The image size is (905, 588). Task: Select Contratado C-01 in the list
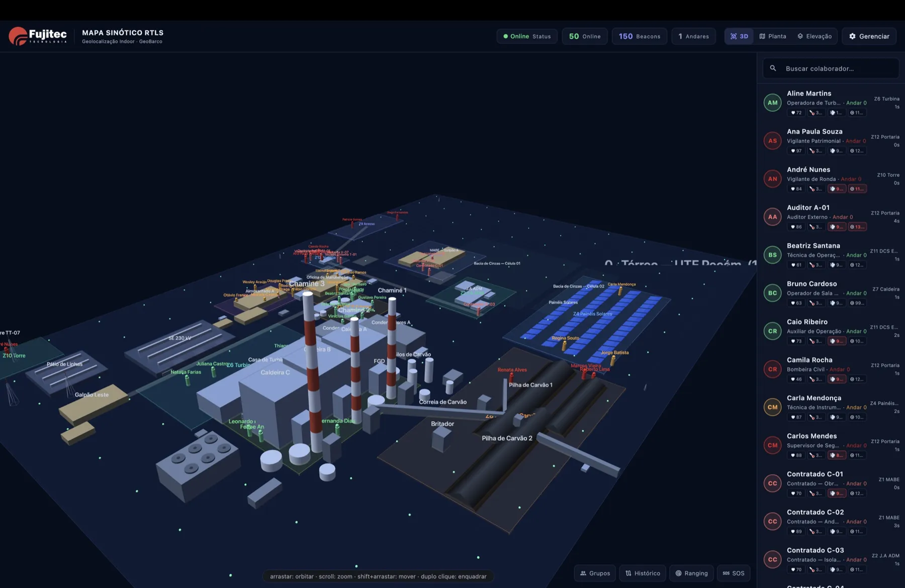(x=831, y=483)
